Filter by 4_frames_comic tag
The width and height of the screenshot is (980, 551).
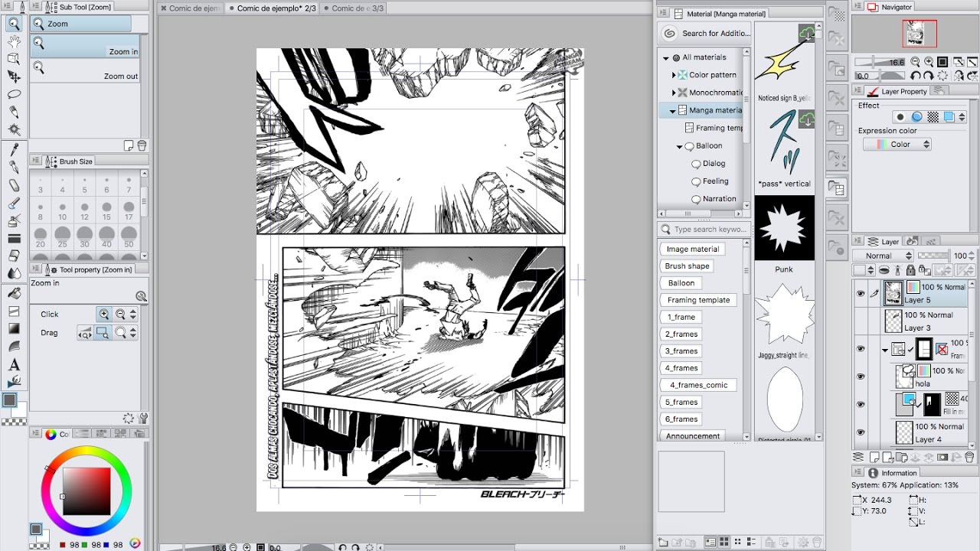click(x=698, y=385)
